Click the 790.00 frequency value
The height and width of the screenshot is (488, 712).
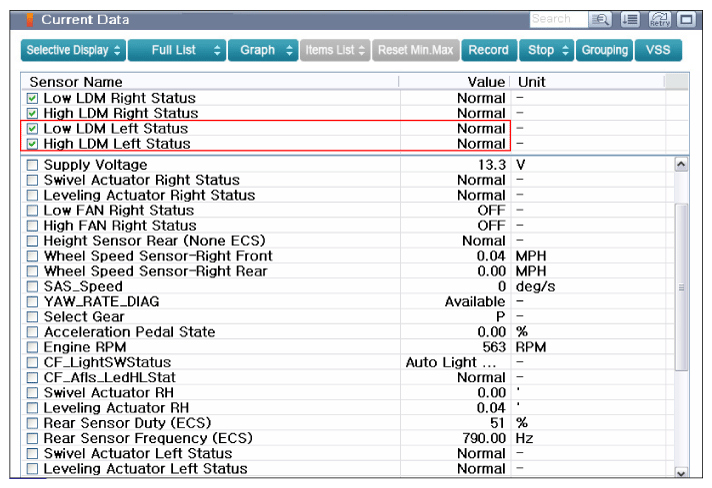[485, 439]
